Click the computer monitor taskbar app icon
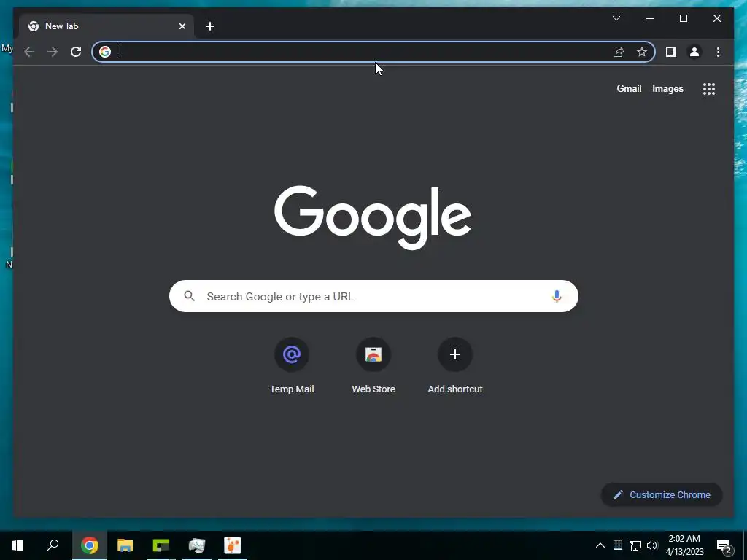Viewport: 747px width, 560px height. pyautogui.click(x=197, y=545)
